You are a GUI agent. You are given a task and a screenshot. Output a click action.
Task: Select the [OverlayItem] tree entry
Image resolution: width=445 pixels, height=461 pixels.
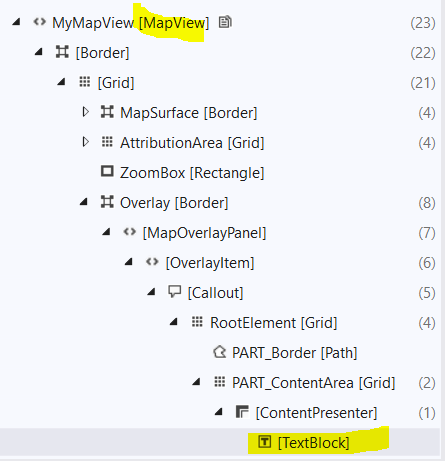(x=210, y=263)
